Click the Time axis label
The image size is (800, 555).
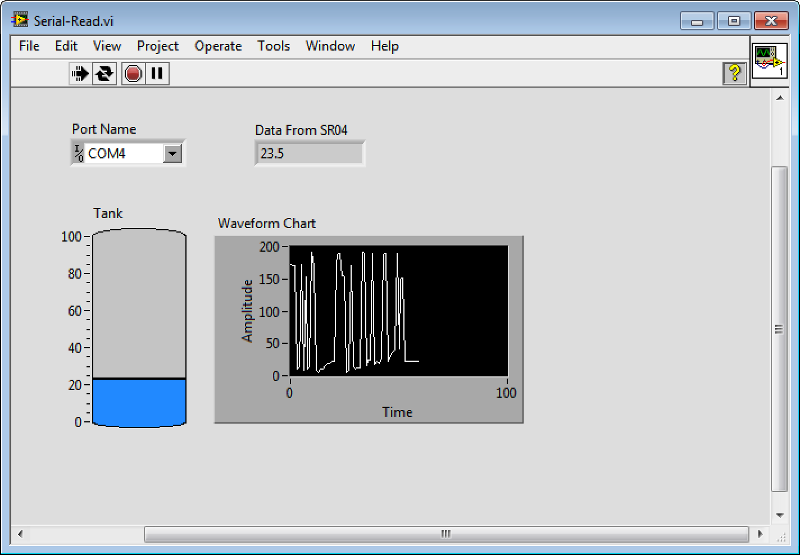pyautogui.click(x=397, y=412)
